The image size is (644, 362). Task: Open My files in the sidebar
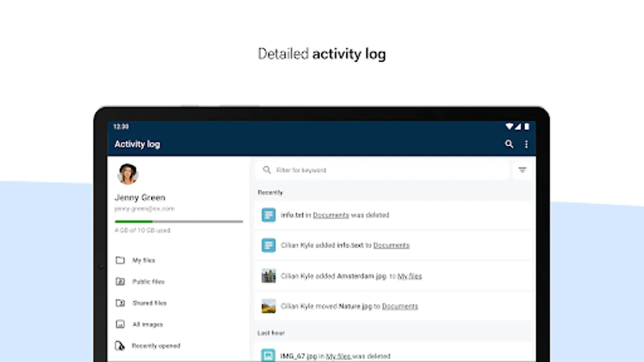pos(144,260)
